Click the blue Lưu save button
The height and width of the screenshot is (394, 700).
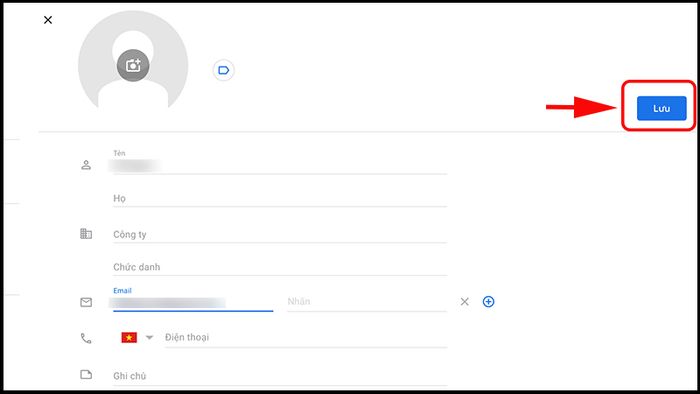[661, 108]
